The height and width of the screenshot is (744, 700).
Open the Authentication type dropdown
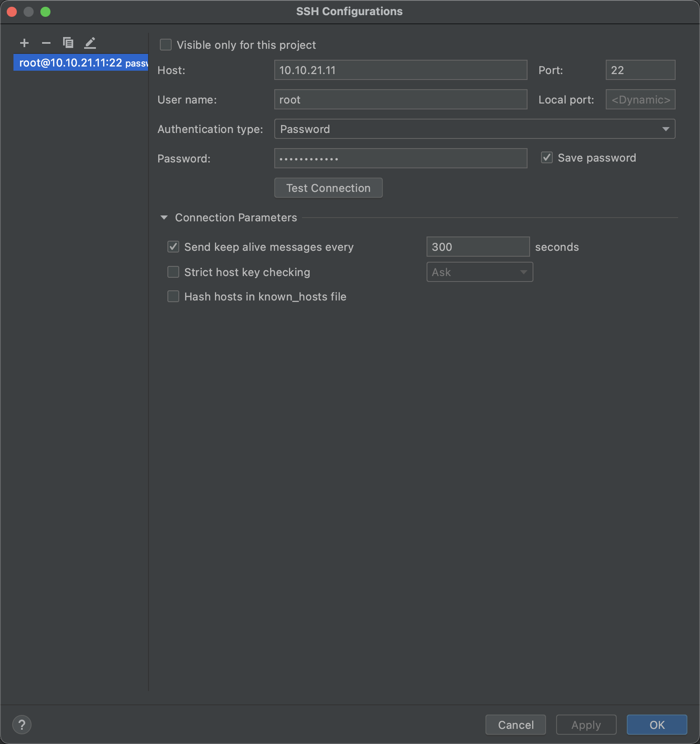pos(475,129)
